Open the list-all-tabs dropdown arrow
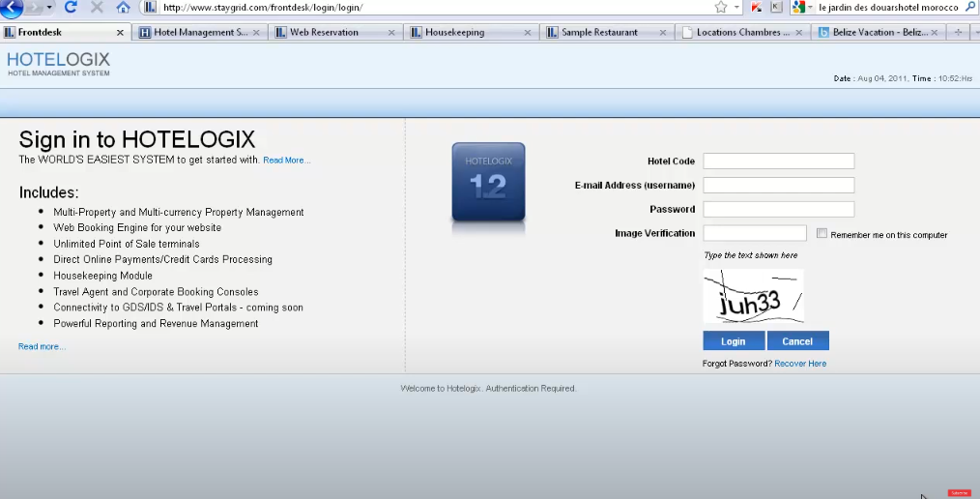The image size is (980, 499). (x=974, y=32)
